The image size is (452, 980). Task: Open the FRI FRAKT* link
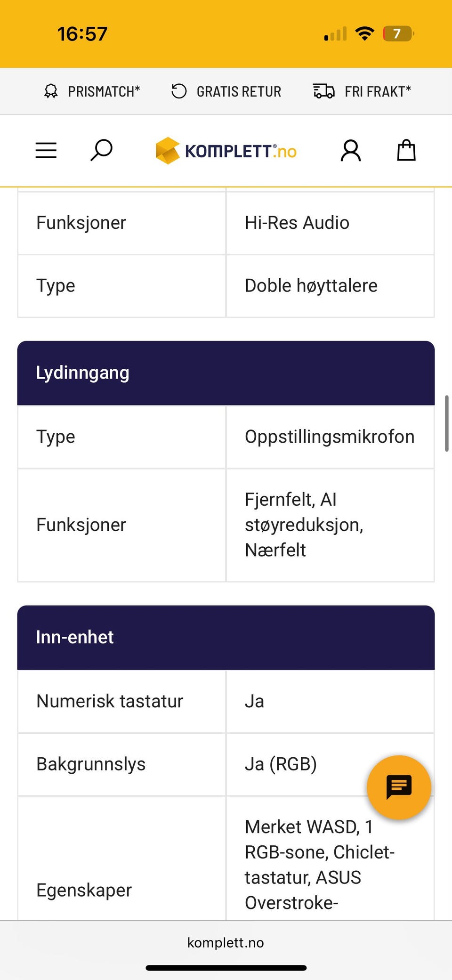[378, 91]
